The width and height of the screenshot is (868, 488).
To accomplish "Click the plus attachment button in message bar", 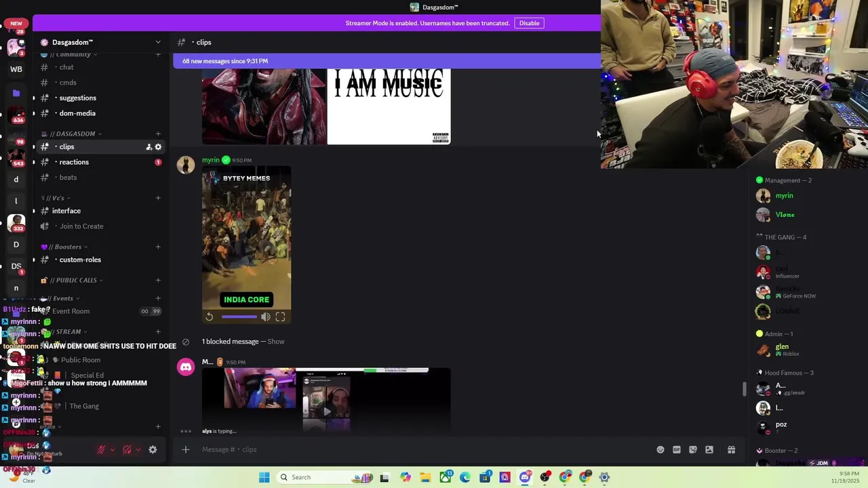I will [185, 449].
